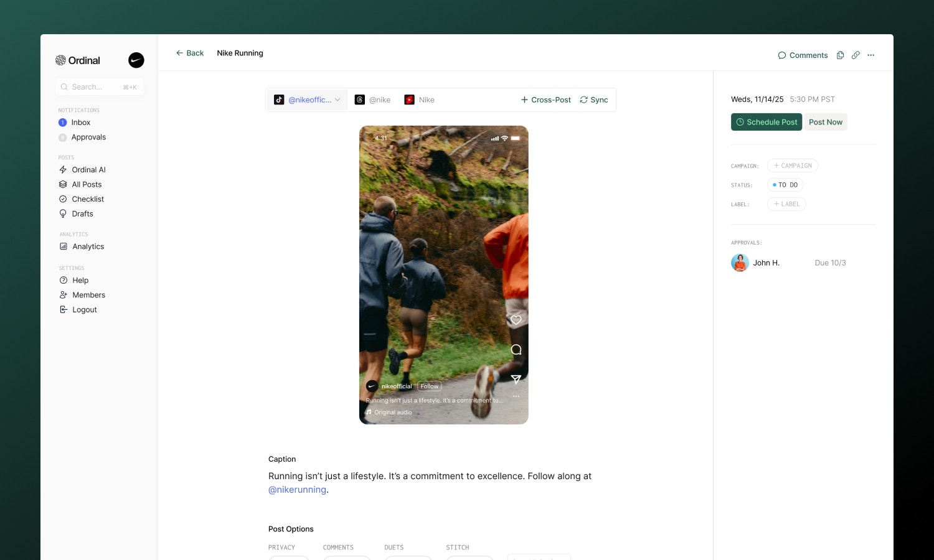Click the All Posts layers icon
Viewport: 934px width, 560px height.
(63, 184)
